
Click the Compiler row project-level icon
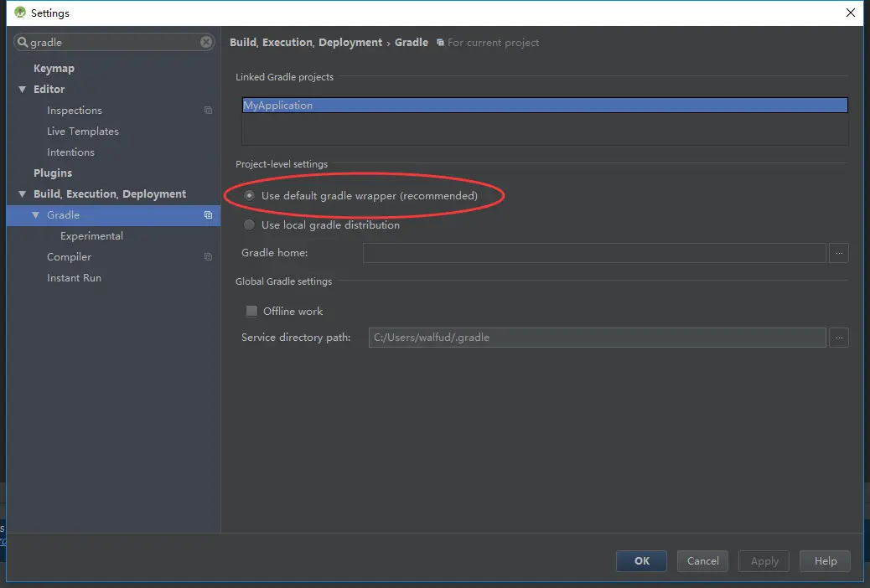208,257
